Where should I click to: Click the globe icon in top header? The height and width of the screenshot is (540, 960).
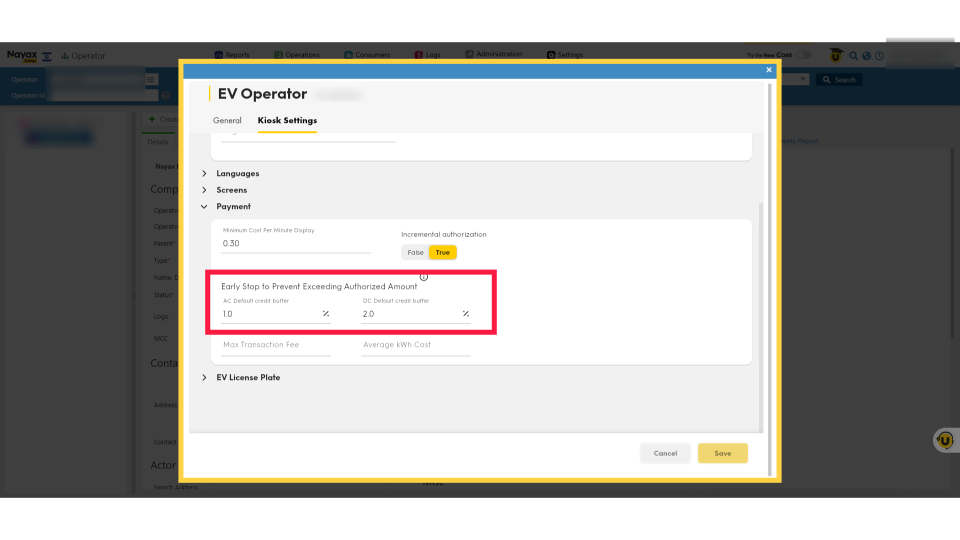[866, 56]
